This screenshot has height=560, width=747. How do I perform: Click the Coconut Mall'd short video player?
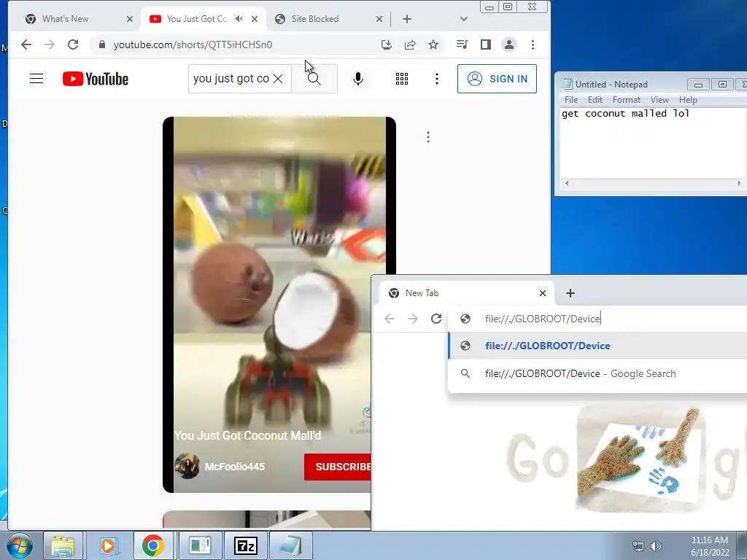[x=279, y=305]
